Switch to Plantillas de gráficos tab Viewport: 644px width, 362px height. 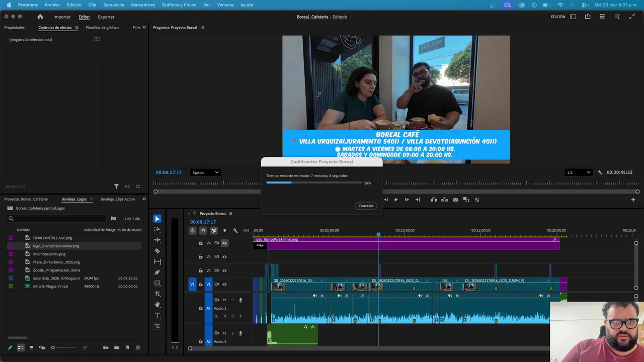(x=102, y=28)
